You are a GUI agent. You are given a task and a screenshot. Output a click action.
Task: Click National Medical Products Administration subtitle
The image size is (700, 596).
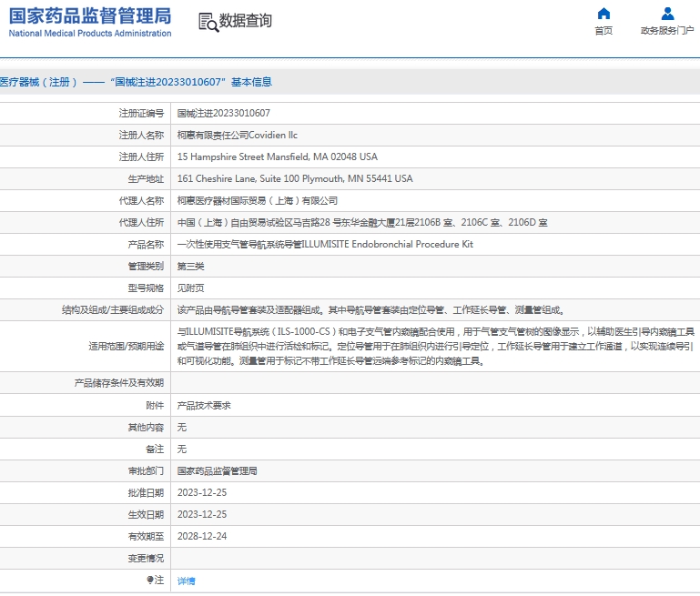(x=89, y=34)
